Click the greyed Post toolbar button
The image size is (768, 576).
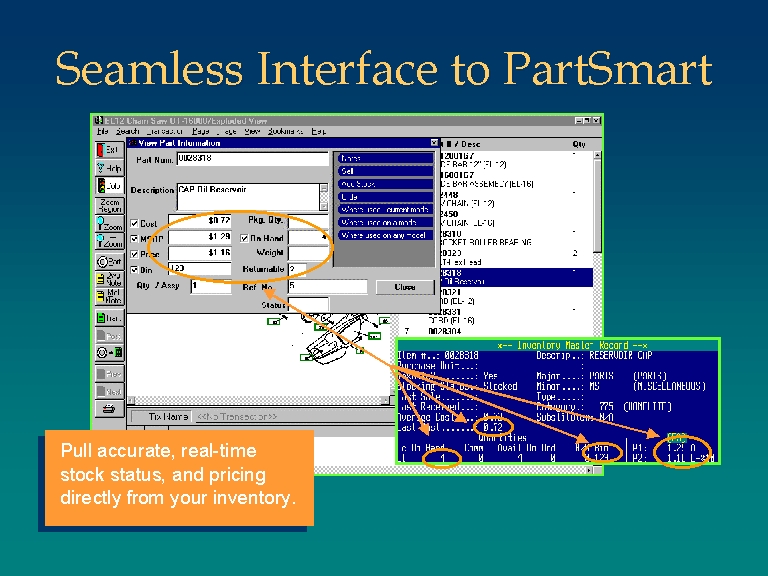pos(109,336)
